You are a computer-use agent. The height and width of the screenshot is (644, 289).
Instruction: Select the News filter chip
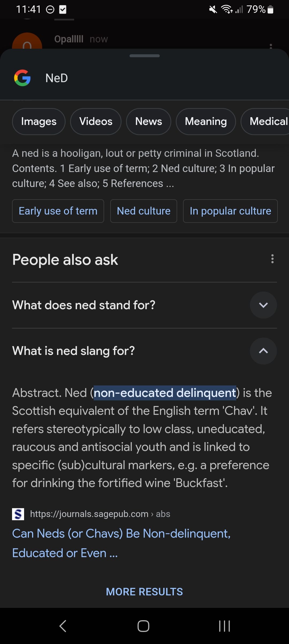pos(149,121)
